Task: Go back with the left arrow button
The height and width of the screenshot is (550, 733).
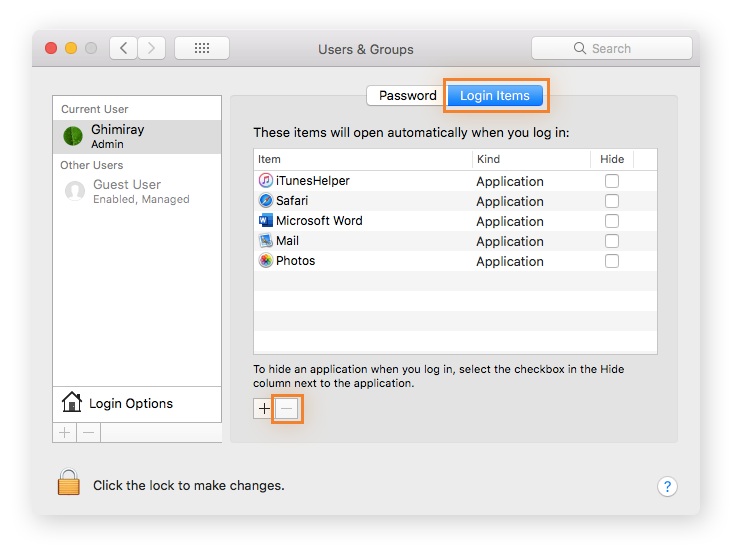Action: (123, 48)
